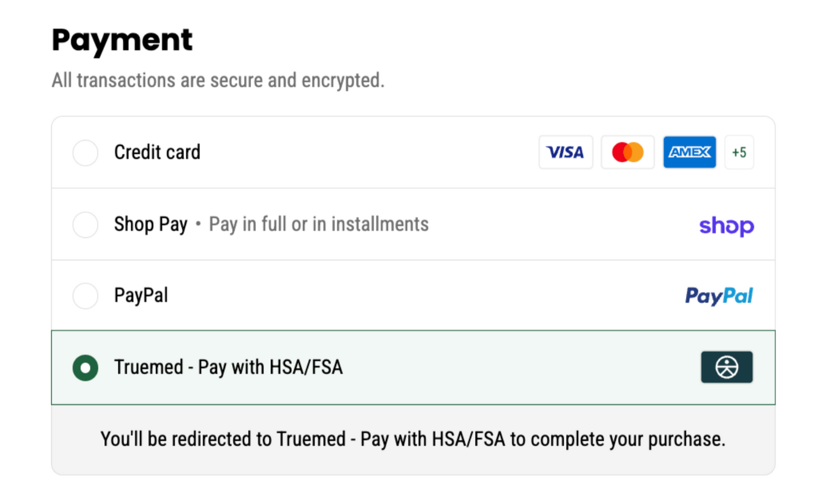Click the selected Truemed radio button

click(86, 368)
